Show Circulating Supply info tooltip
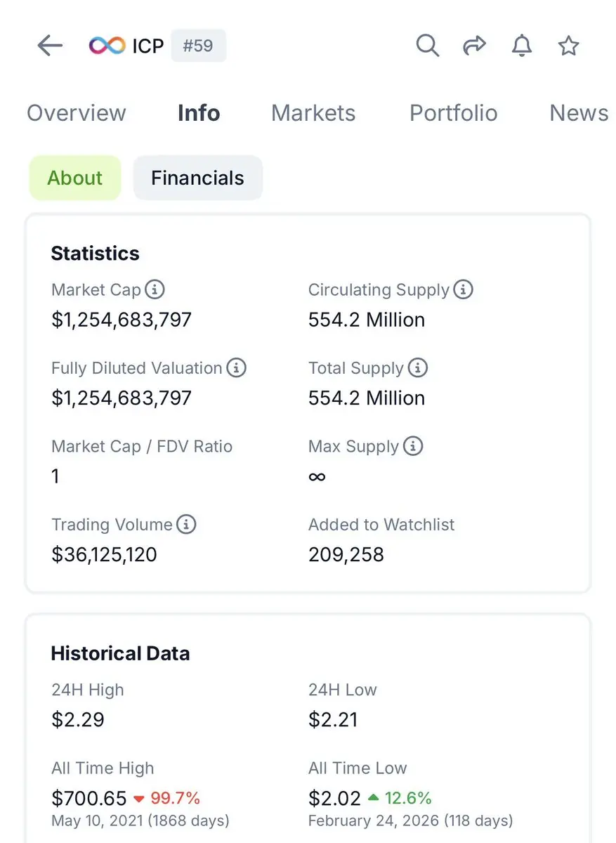This screenshot has height=843, width=616. tap(463, 289)
